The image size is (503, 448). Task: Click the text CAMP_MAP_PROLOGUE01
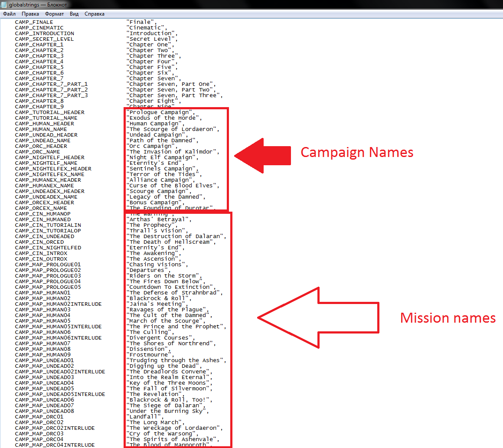pos(48,265)
